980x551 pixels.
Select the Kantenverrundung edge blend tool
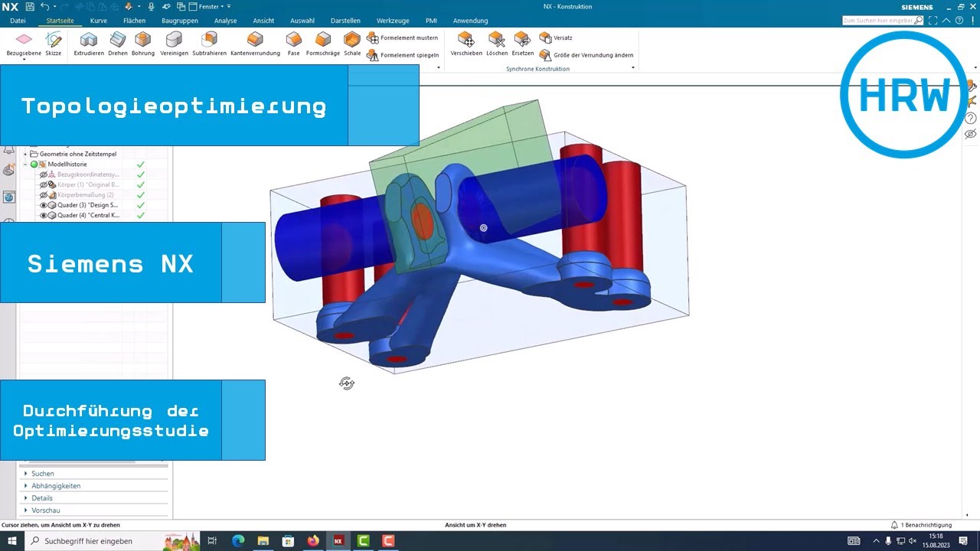255,44
